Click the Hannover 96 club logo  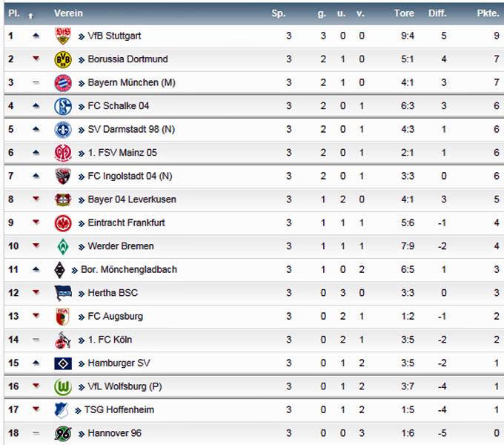tap(63, 433)
